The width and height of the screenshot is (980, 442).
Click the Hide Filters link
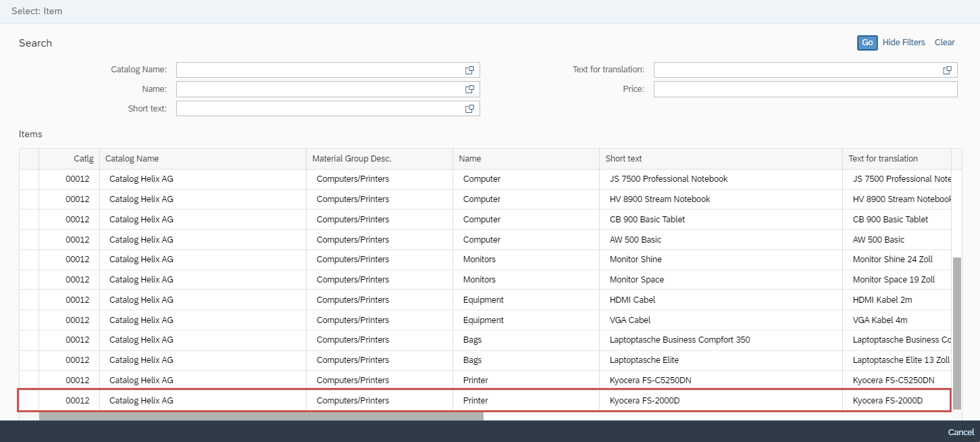[x=903, y=43]
